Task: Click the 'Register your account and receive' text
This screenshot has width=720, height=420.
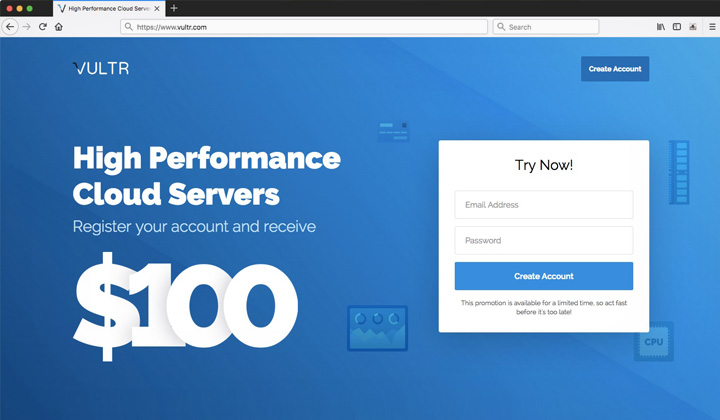Action: 194,226
